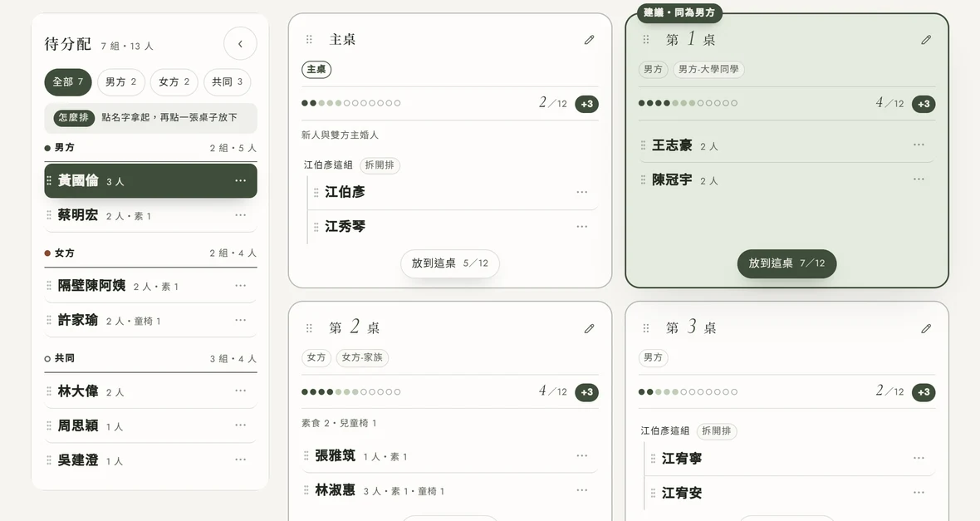This screenshot has height=521, width=980.
Task: Click 拆開排 in the 第 3 桌 江伯彥 group
Action: (717, 431)
